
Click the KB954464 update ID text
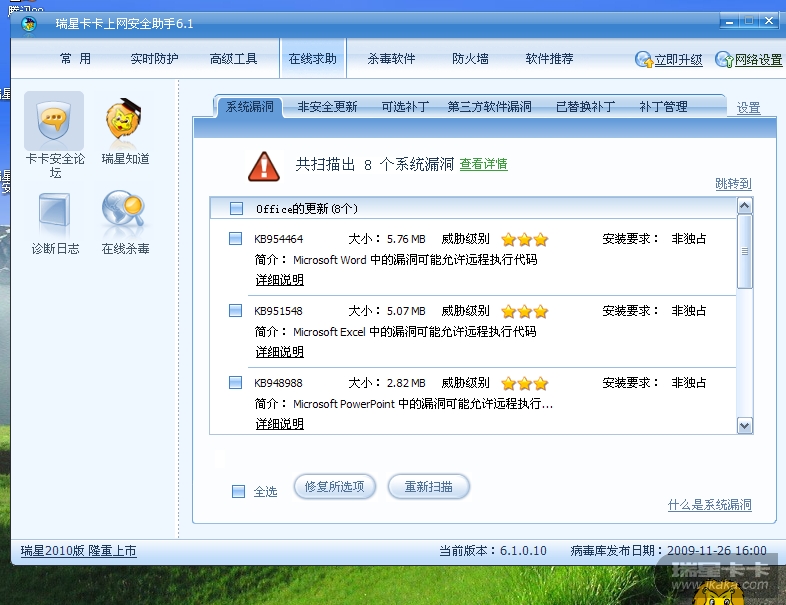point(279,239)
